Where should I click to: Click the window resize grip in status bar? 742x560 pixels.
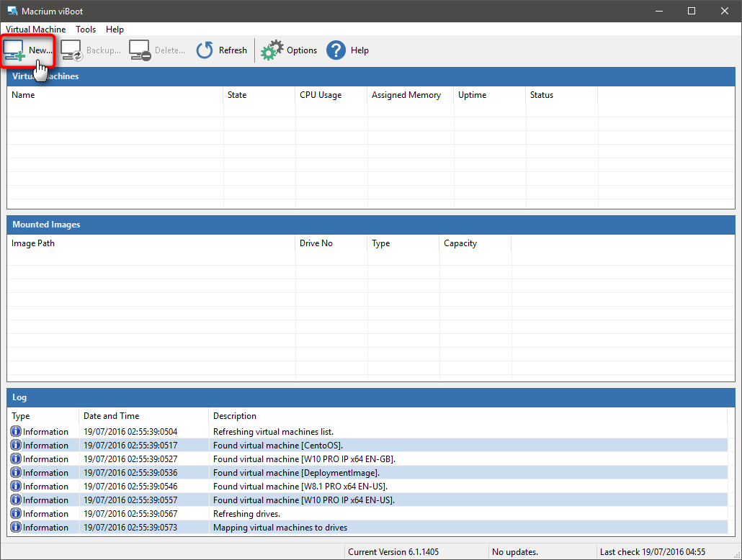click(736, 554)
